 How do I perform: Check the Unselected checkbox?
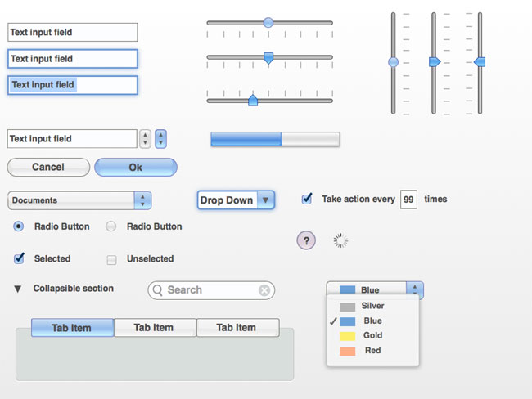[111, 260]
